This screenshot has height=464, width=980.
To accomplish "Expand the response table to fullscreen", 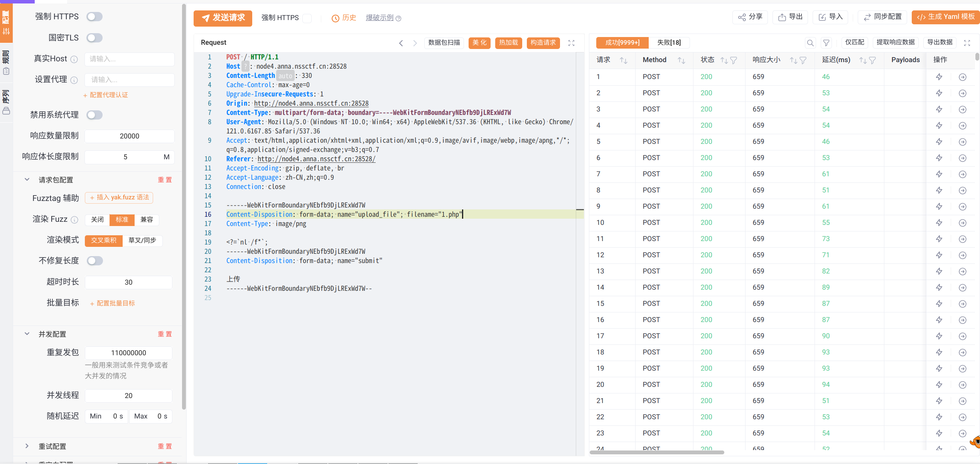I will 967,43.
